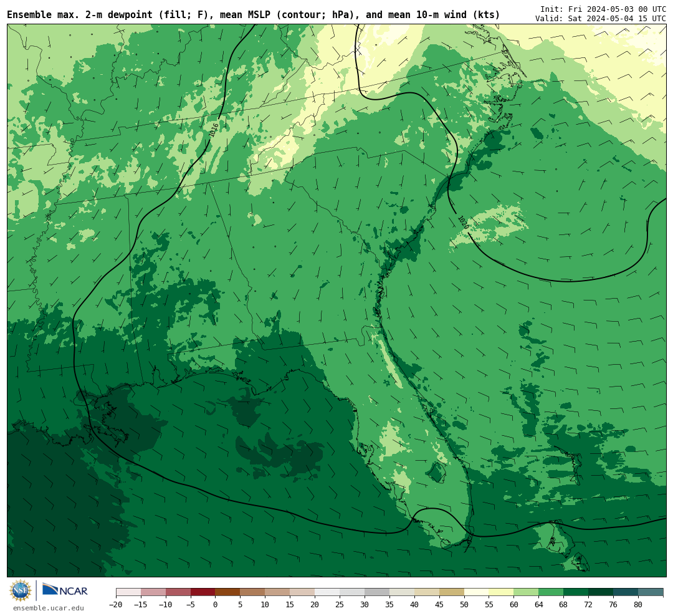This screenshot has height=616, width=673.
Task: Click the color swatch between 45 and 50
Action: 452,592
